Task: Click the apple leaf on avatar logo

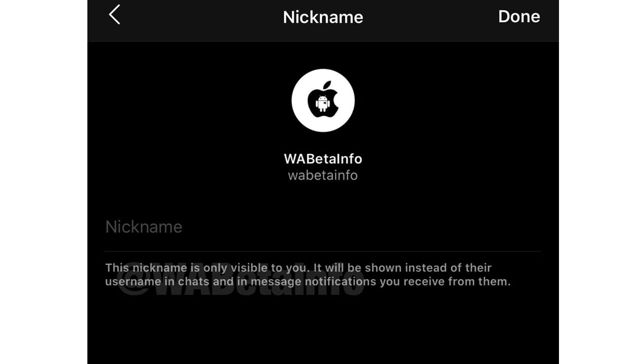Action: pos(327,85)
